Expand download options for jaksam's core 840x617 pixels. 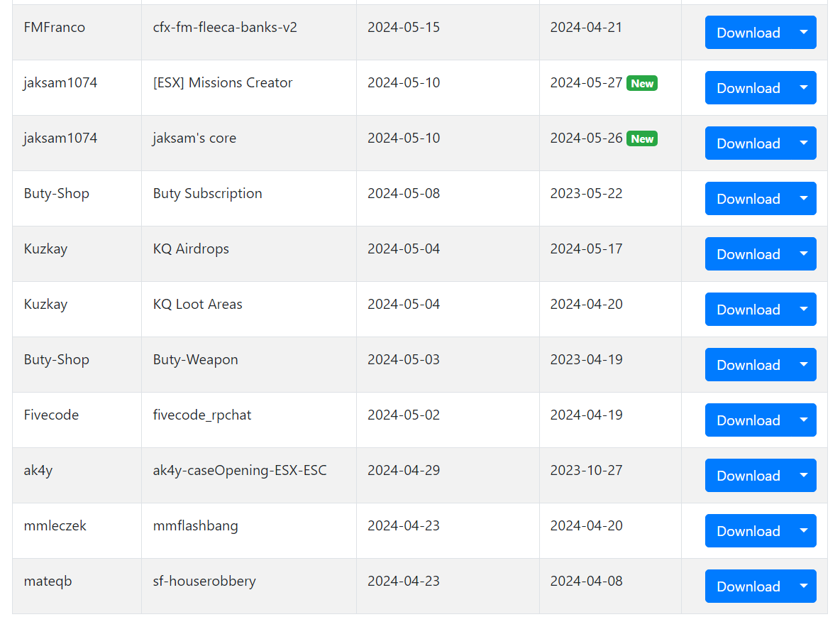click(804, 143)
